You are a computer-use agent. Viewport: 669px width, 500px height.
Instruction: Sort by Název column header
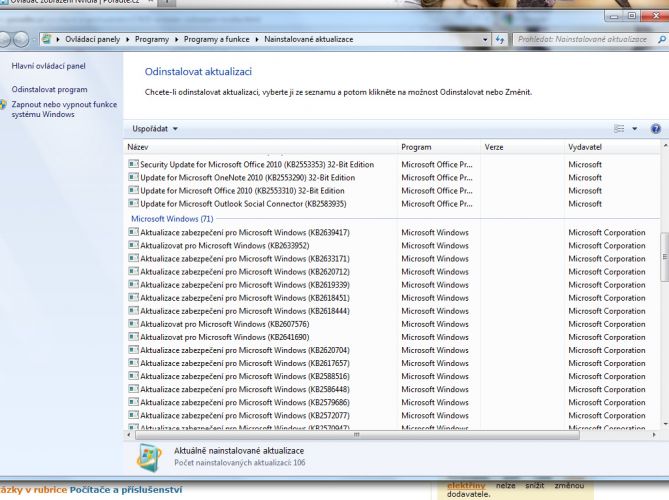tap(261, 147)
